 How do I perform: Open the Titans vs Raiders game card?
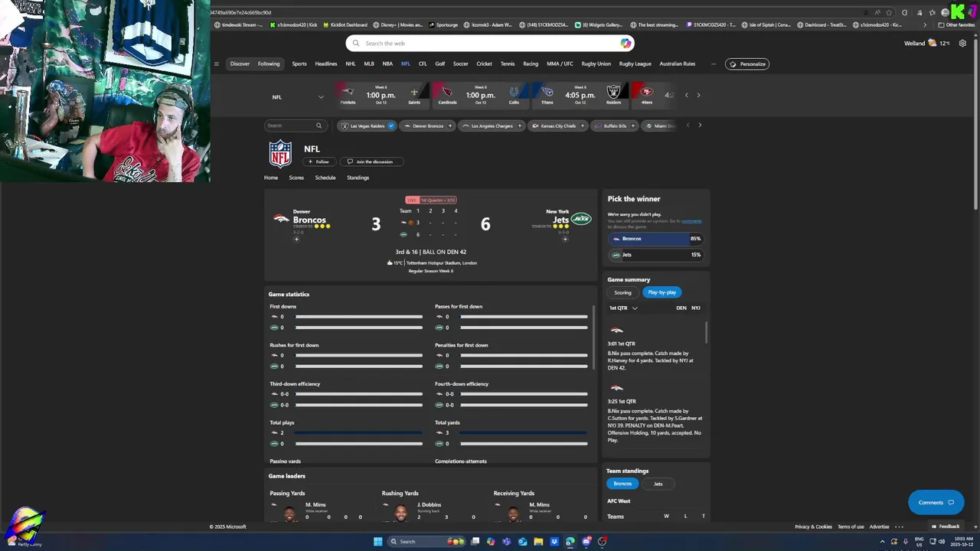point(580,95)
